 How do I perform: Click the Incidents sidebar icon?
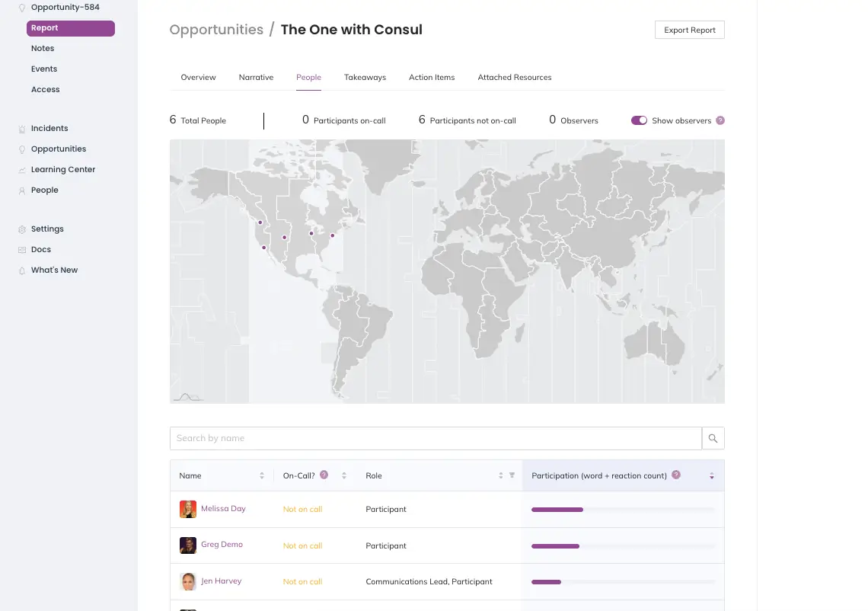pyautogui.click(x=22, y=129)
